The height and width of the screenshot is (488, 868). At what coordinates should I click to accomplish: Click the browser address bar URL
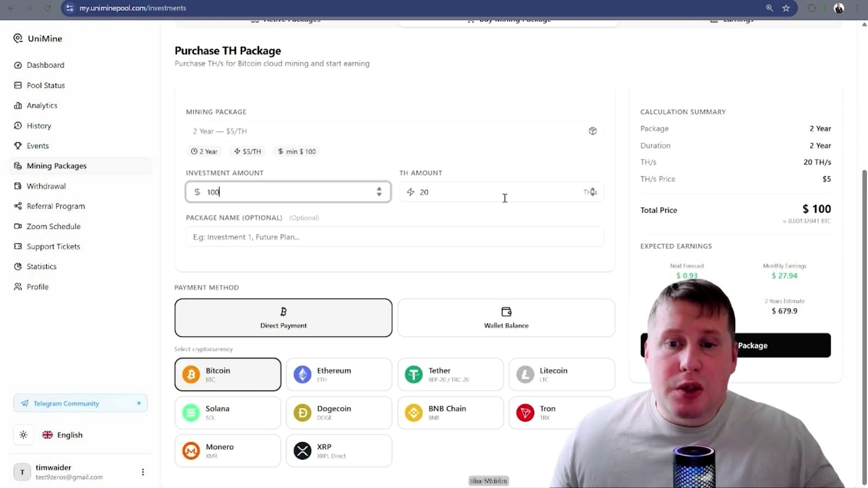(133, 8)
